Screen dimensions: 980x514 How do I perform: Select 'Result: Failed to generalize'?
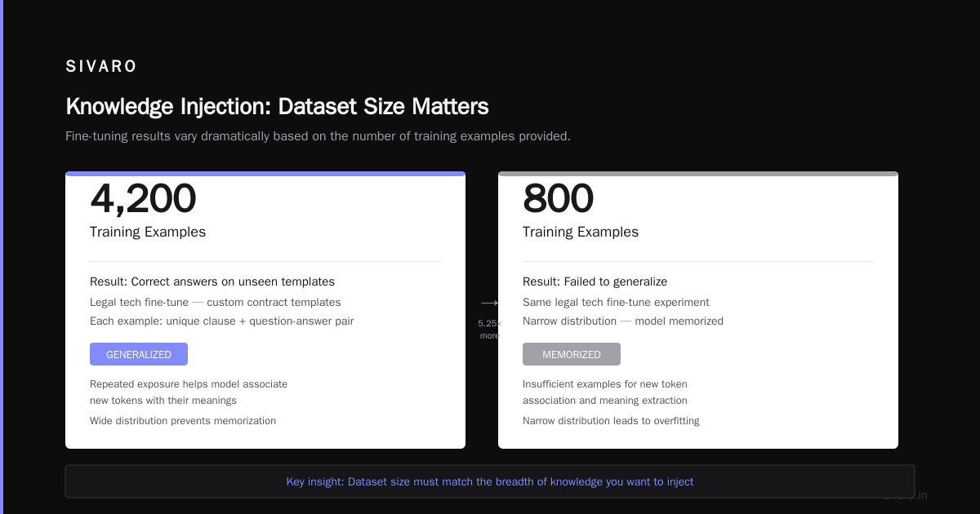pos(595,281)
